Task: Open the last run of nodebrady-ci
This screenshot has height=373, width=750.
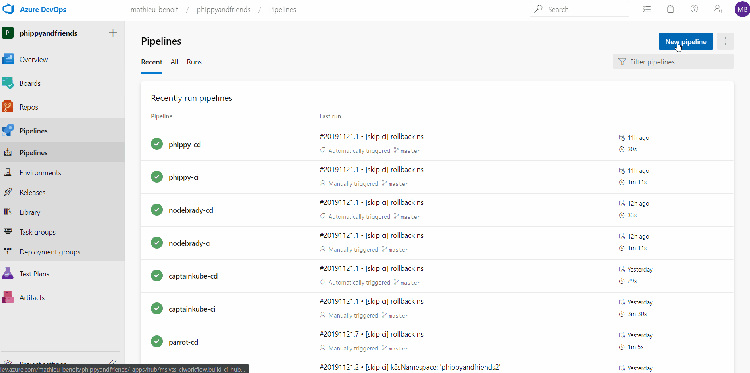Action: tap(371, 236)
